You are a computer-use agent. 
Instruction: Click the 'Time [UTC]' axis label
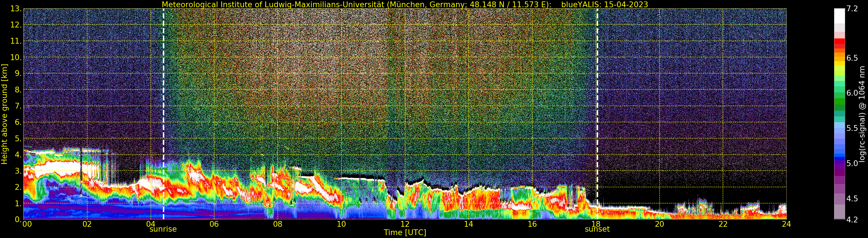pos(405,233)
